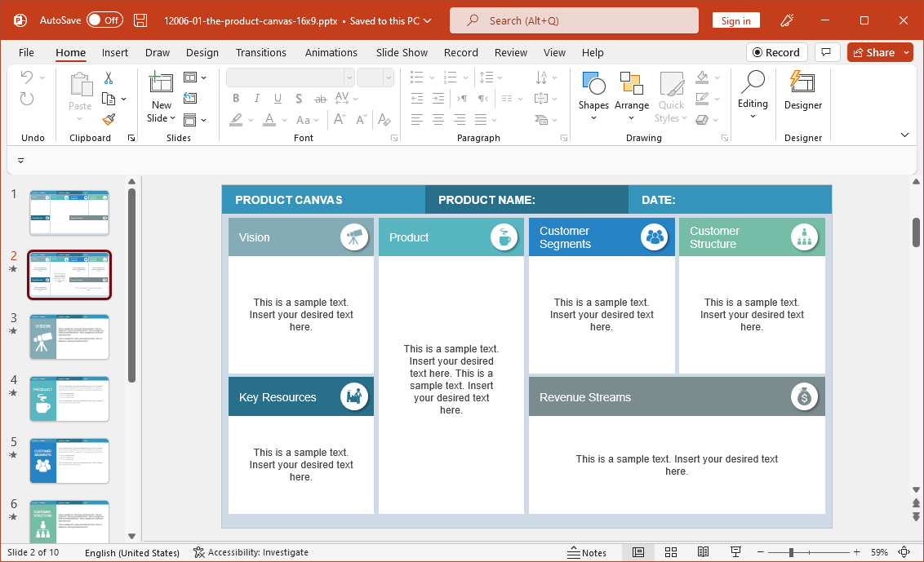
Task: Click the Sign in button
Action: [x=735, y=20]
